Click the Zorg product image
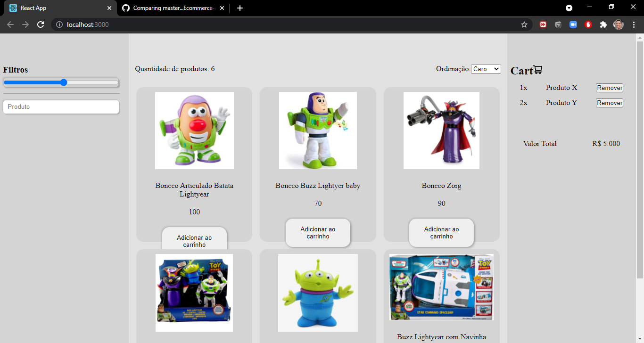644x343 pixels. (x=441, y=131)
